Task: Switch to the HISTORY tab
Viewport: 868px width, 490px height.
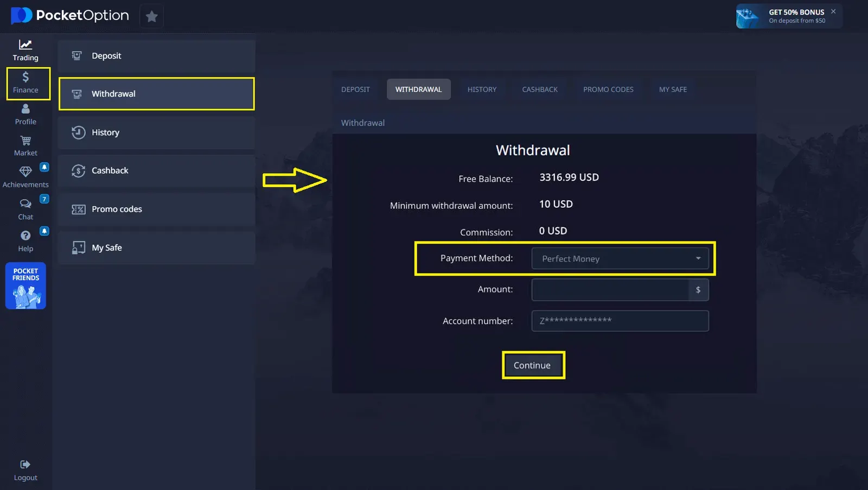Action: (x=482, y=90)
